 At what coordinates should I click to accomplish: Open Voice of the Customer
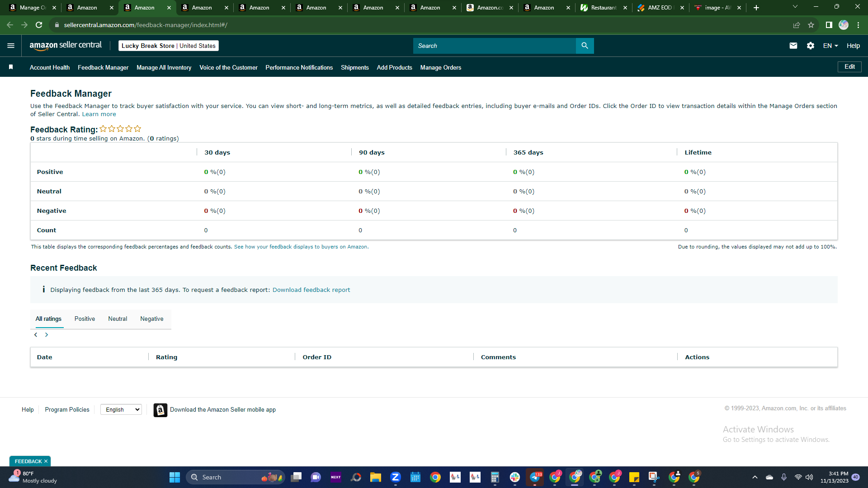point(228,67)
